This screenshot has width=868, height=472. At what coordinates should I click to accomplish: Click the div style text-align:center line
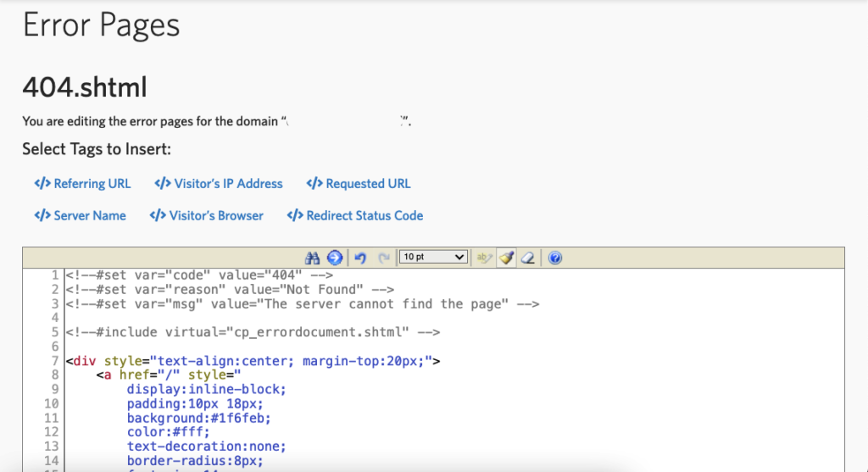pyautogui.click(x=253, y=361)
